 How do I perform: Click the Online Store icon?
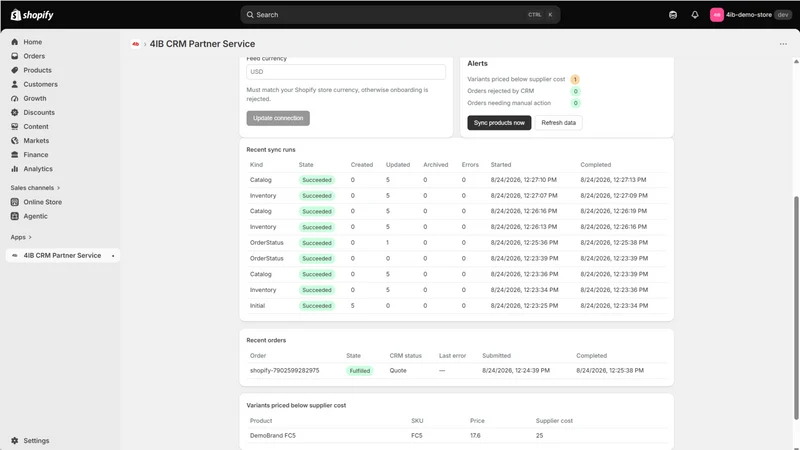(15, 202)
